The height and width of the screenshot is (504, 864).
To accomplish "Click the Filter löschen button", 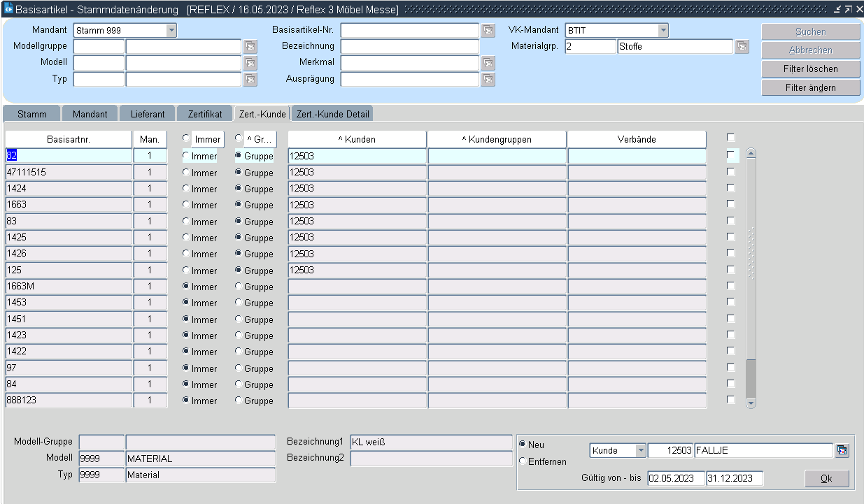I will 810,69.
